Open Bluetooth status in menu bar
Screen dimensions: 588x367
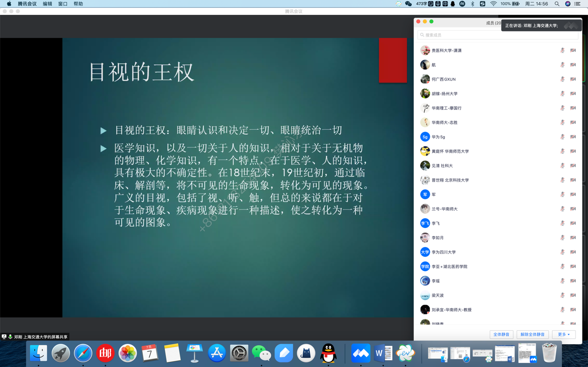tap(473, 4)
